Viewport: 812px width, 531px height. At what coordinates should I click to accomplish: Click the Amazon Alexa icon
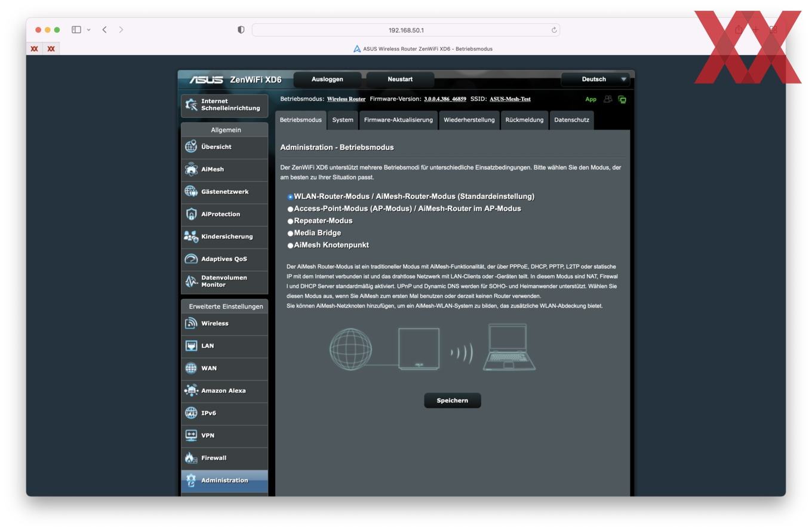(x=191, y=391)
